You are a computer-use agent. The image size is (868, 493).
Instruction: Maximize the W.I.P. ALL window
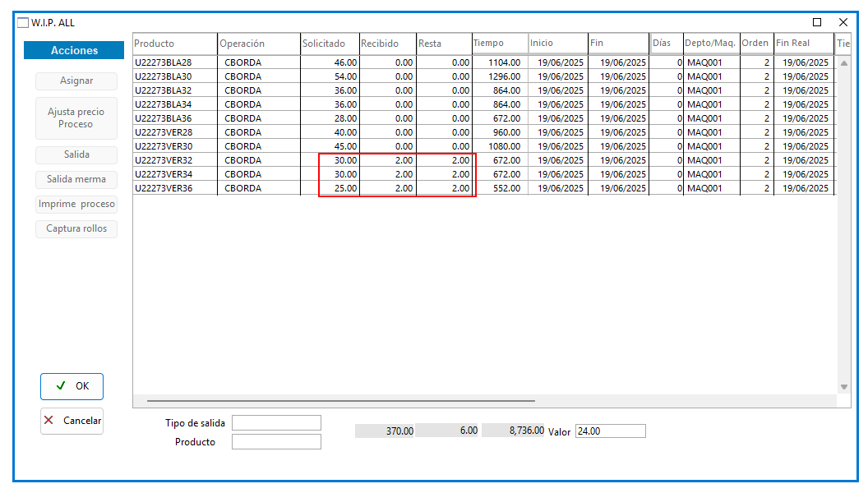[816, 22]
